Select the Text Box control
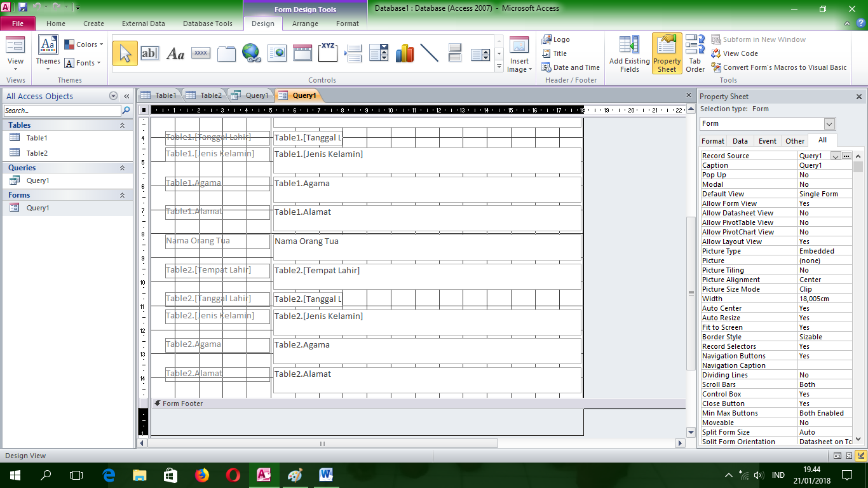The image size is (868, 488). (151, 53)
